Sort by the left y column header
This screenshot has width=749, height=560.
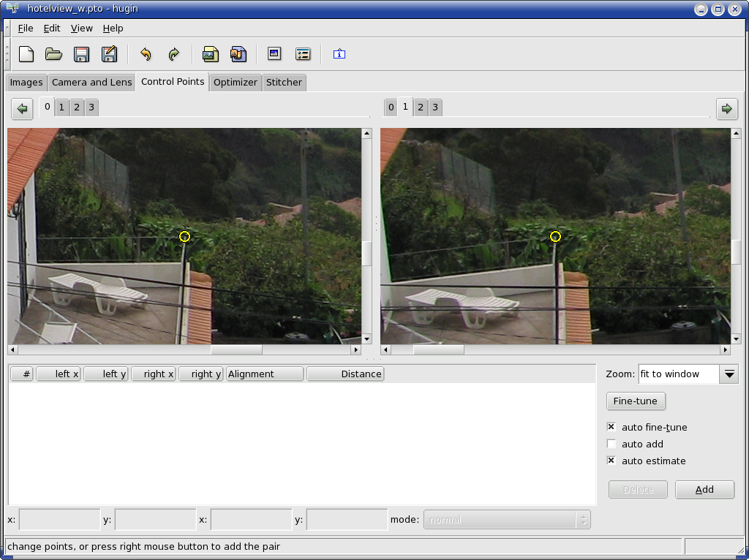point(105,374)
